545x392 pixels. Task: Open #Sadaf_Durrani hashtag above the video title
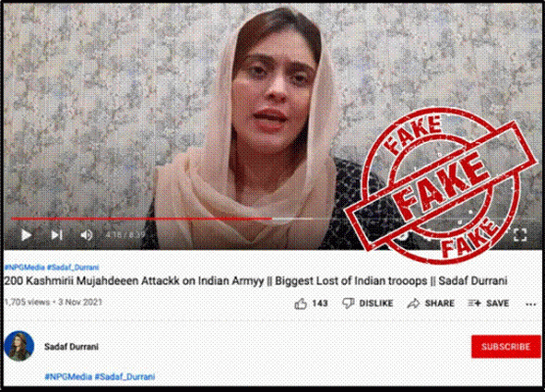(x=73, y=268)
